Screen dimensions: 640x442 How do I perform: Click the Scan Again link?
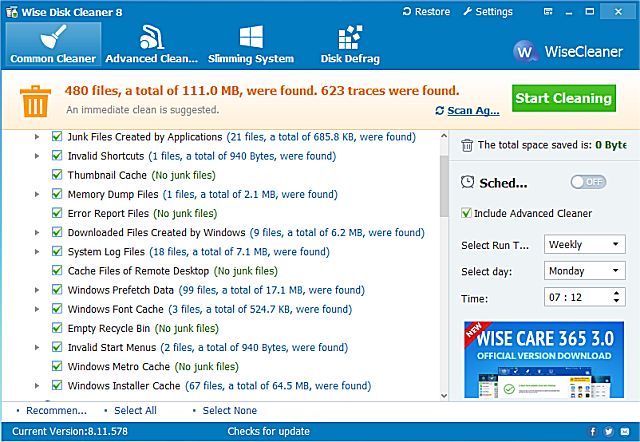[473, 111]
